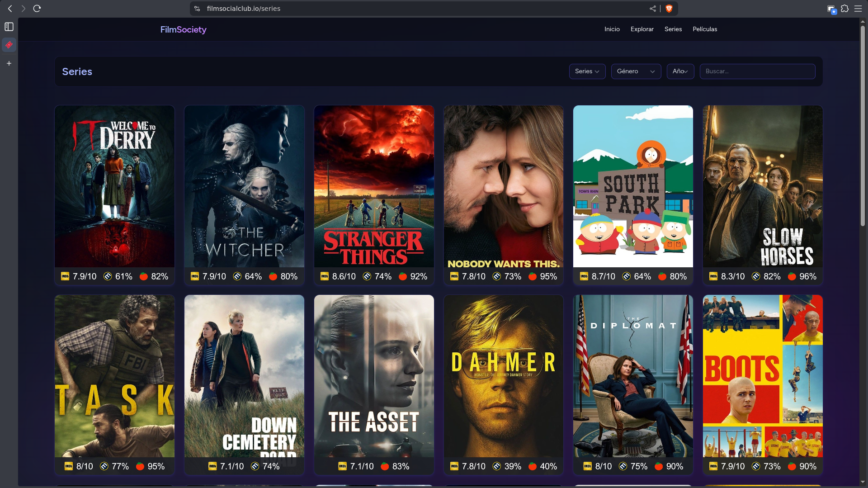This screenshot has height=488, width=868.
Task: Open the browser hamburger menu
Action: 858,9
